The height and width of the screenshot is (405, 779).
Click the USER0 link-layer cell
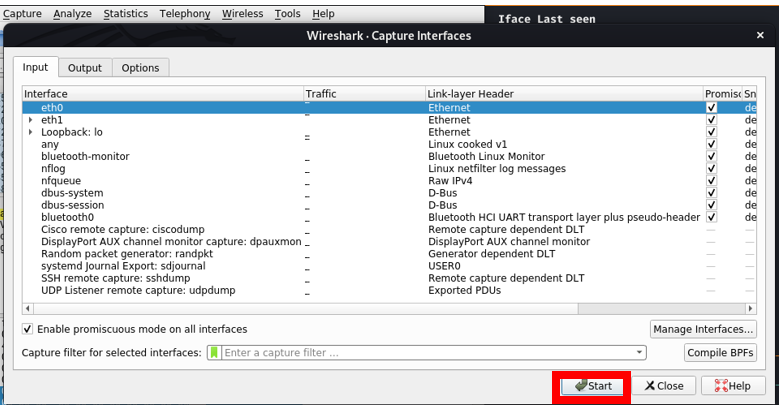pyautogui.click(x=444, y=266)
